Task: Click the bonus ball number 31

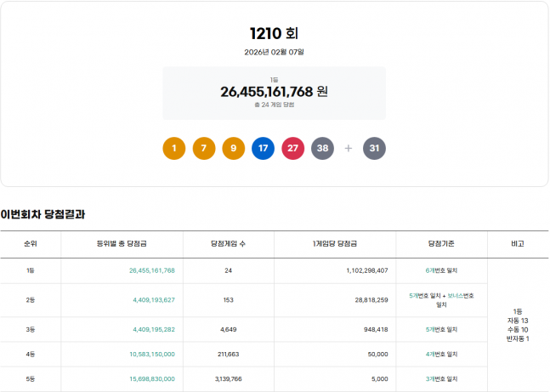Action: point(375,148)
